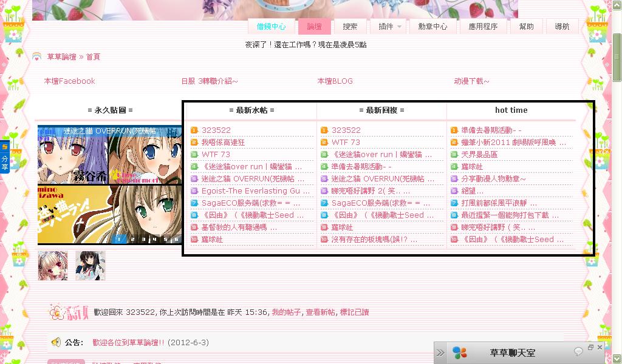Expand chat panel with double-arrow icon
This screenshot has height=364, width=622.
point(440,353)
